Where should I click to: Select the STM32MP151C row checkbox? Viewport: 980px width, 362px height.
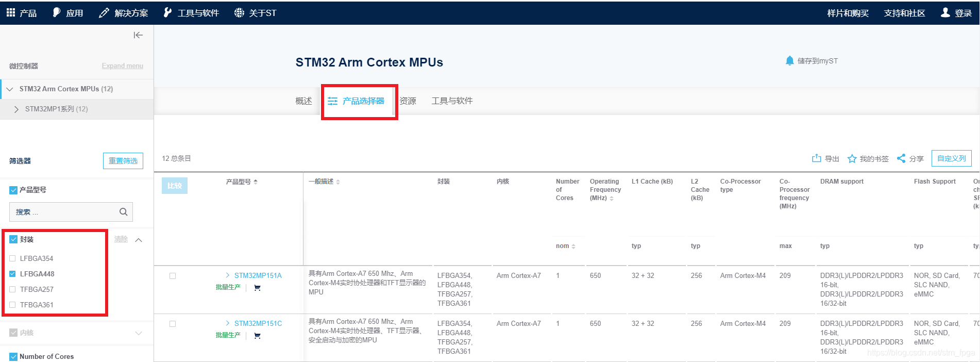pyautogui.click(x=173, y=324)
